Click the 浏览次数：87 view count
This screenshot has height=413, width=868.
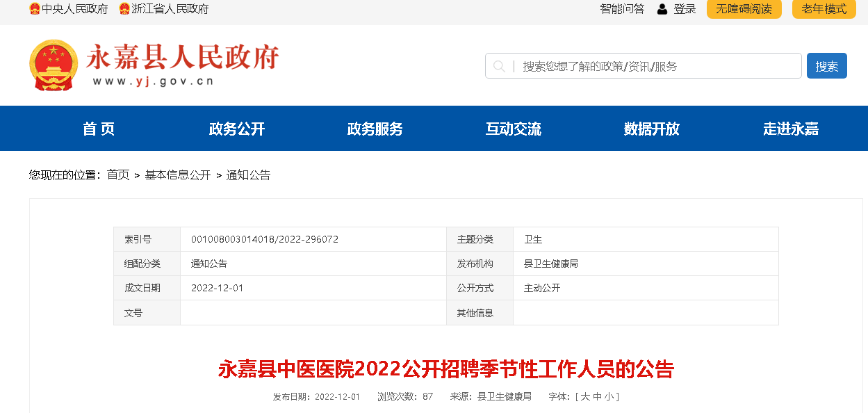[405, 396]
